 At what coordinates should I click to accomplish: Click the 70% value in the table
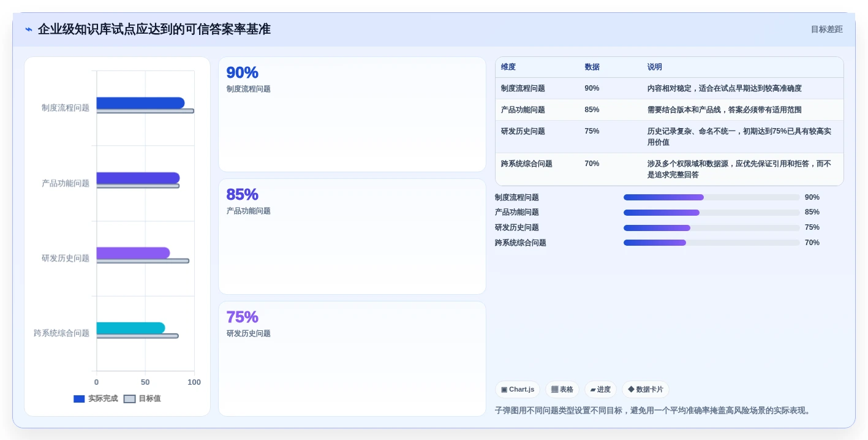592,164
